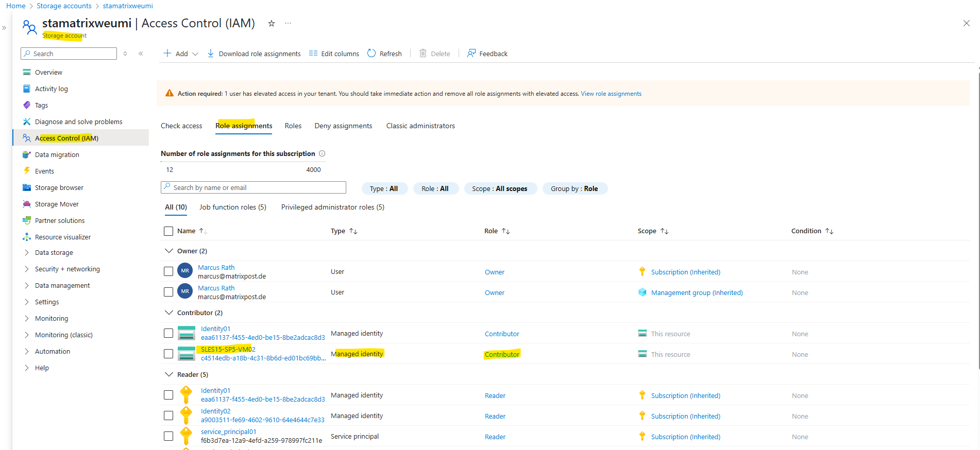Collapse the Reader (5) group
This screenshot has height=450, width=980.
(168, 374)
